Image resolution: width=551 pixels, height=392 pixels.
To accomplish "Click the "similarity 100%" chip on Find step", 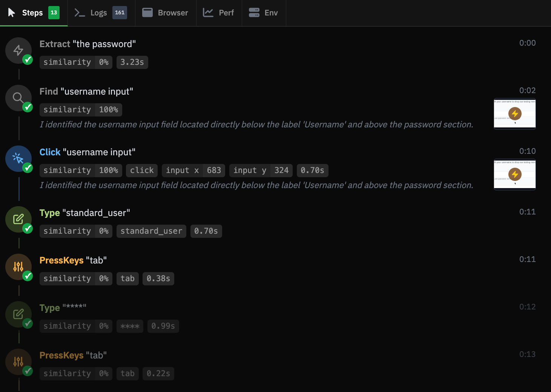I will tap(80, 110).
